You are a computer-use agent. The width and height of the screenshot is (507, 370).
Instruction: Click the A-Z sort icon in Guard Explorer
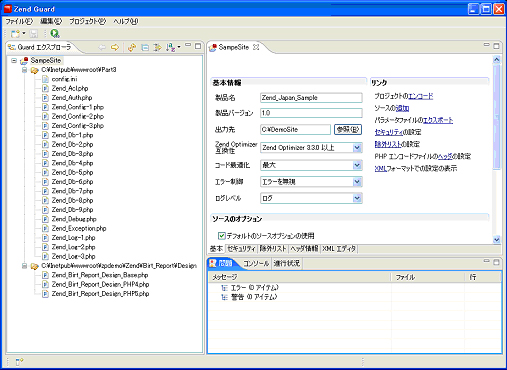coord(170,47)
